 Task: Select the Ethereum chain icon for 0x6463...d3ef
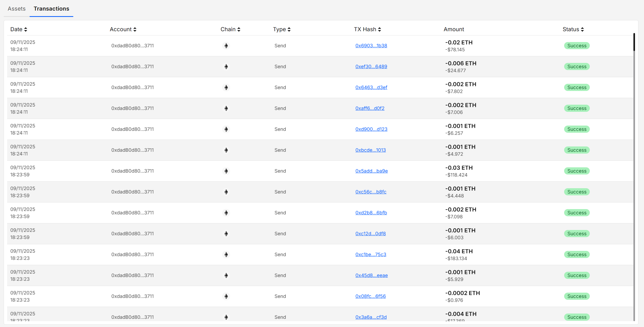coord(226,87)
